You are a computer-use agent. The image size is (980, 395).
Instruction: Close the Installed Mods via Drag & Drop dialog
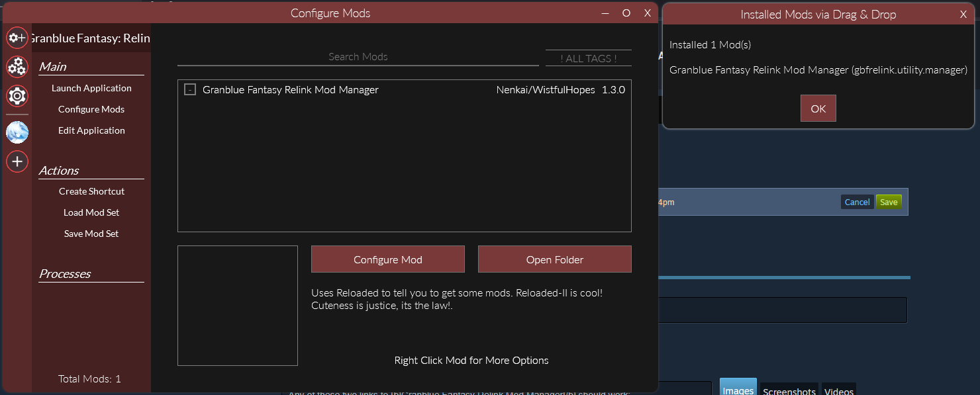click(x=963, y=15)
